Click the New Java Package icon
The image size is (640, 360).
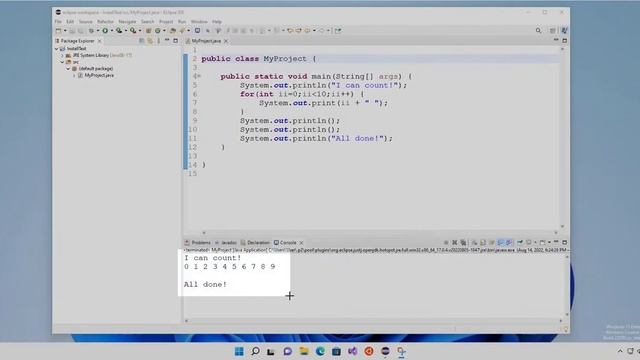tap(149, 31)
